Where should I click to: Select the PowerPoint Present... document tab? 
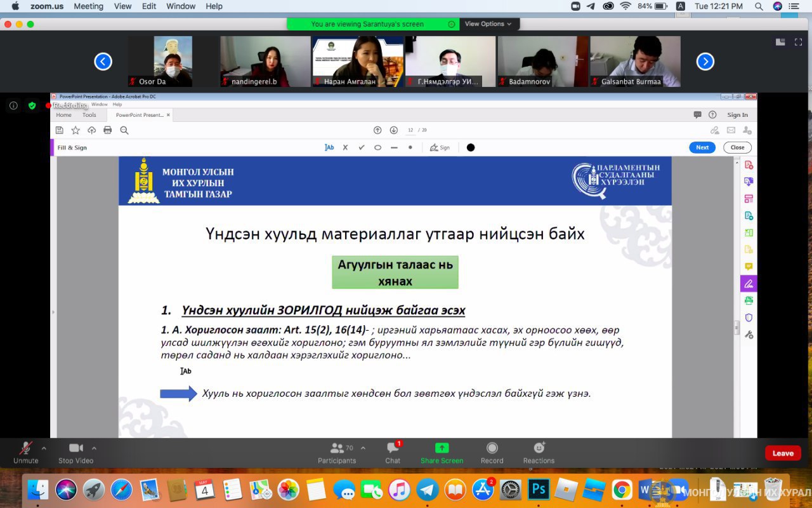tap(140, 115)
